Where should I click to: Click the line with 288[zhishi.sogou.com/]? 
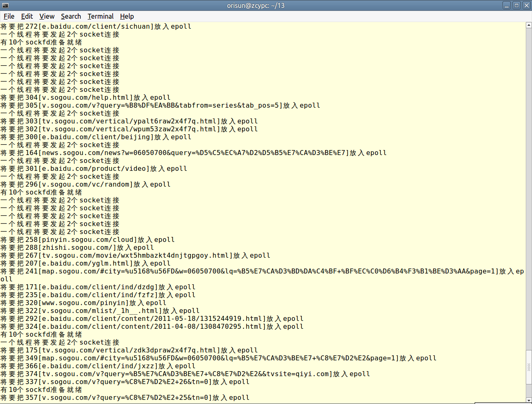(77, 247)
